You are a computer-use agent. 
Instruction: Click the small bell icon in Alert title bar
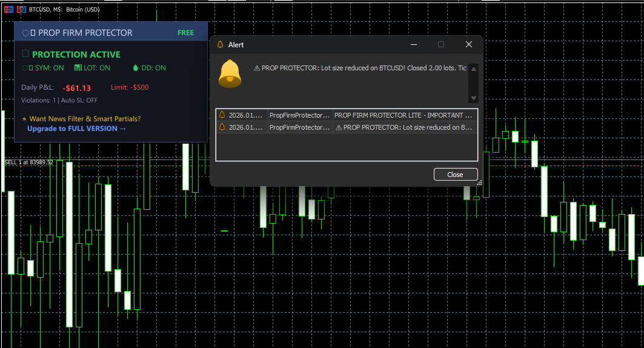coord(220,44)
